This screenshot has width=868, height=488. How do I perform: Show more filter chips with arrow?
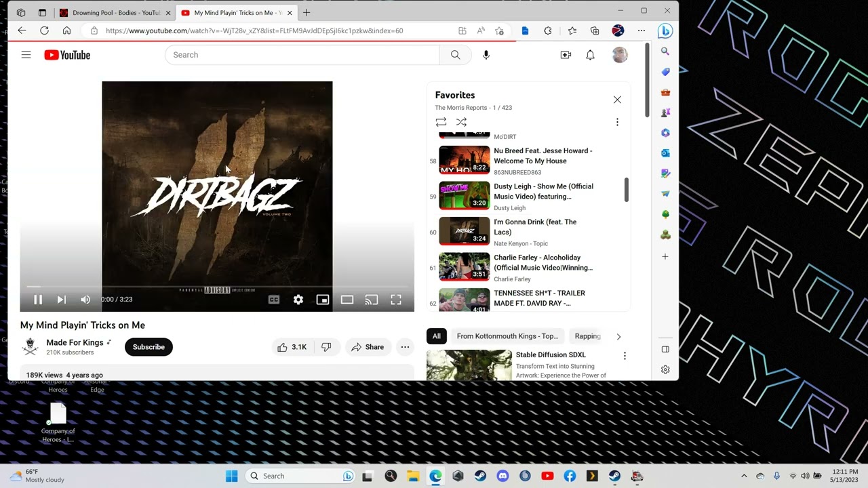618,336
